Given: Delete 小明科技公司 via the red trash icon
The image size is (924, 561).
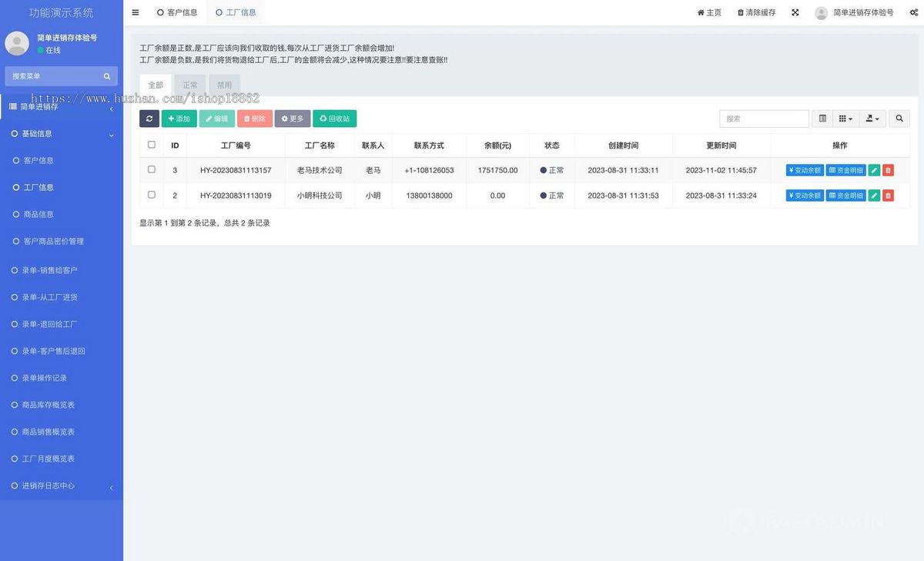Looking at the screenshot, I should coord(888,195).
